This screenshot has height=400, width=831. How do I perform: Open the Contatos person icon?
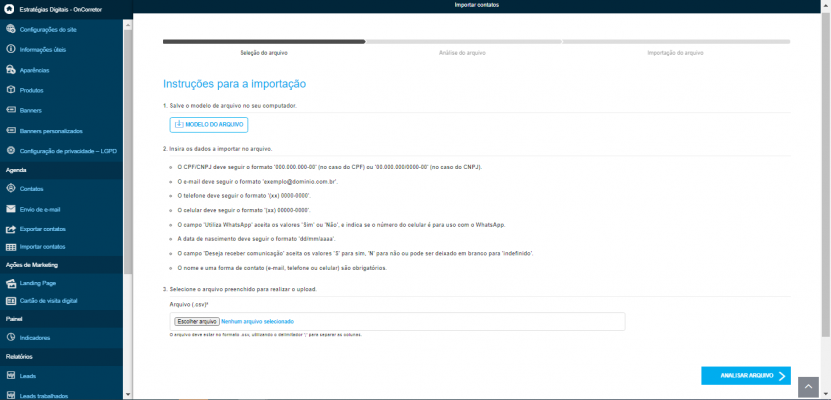[x=11, y=189]
